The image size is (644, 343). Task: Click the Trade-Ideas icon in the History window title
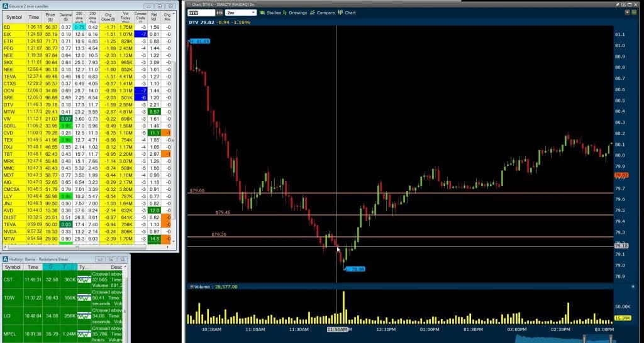click(x=5, y=259)
